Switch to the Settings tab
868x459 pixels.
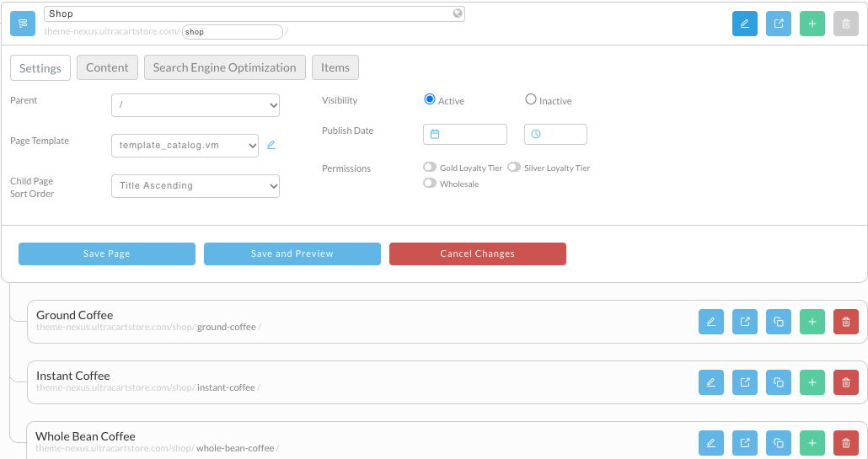click(x=40, y=68)
